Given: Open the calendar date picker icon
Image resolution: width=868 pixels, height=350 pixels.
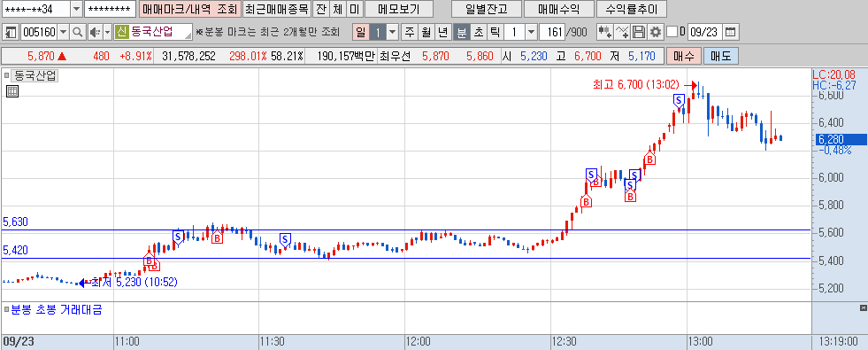Looking at the screenshot, I should 731,32.
